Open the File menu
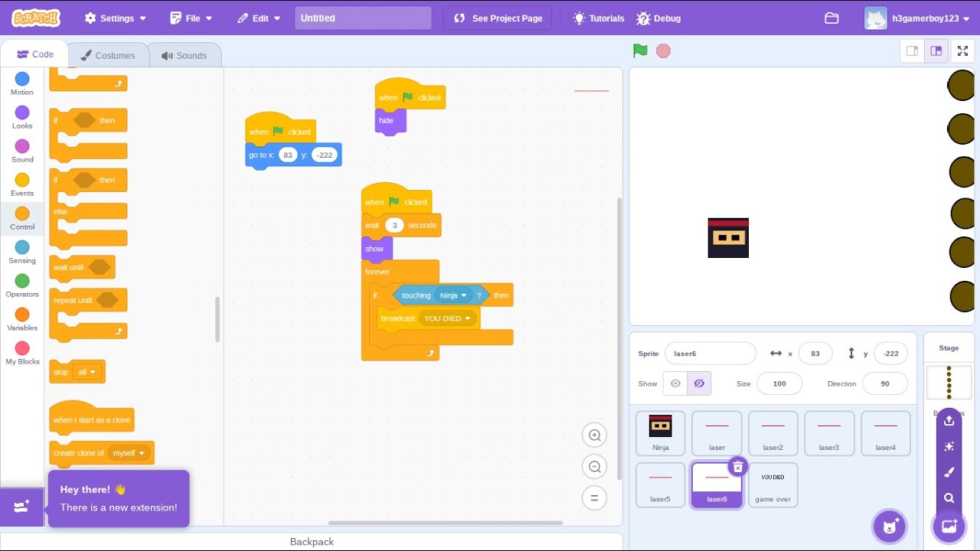Screen dimensions: 980x551 [191, 18]
